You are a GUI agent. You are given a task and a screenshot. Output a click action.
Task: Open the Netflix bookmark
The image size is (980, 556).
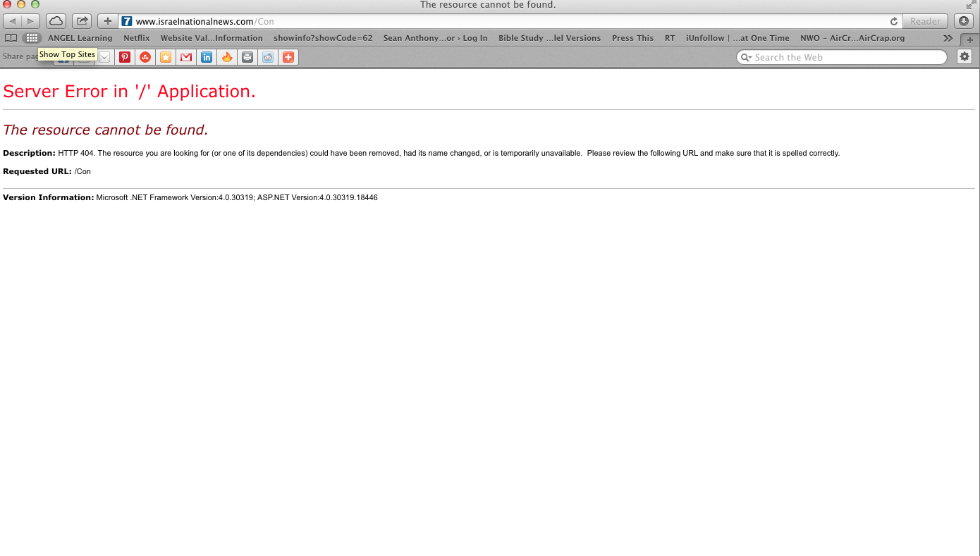tap(136, 38)
